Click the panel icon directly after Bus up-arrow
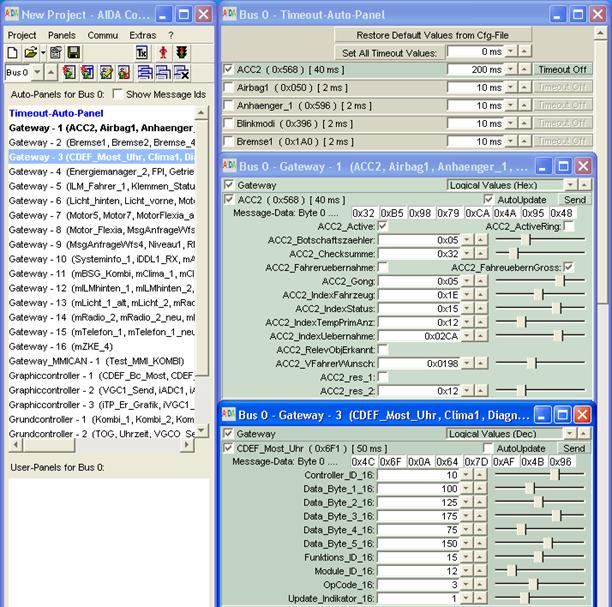Viewport: 612px width, 607px height. point(69,72)
